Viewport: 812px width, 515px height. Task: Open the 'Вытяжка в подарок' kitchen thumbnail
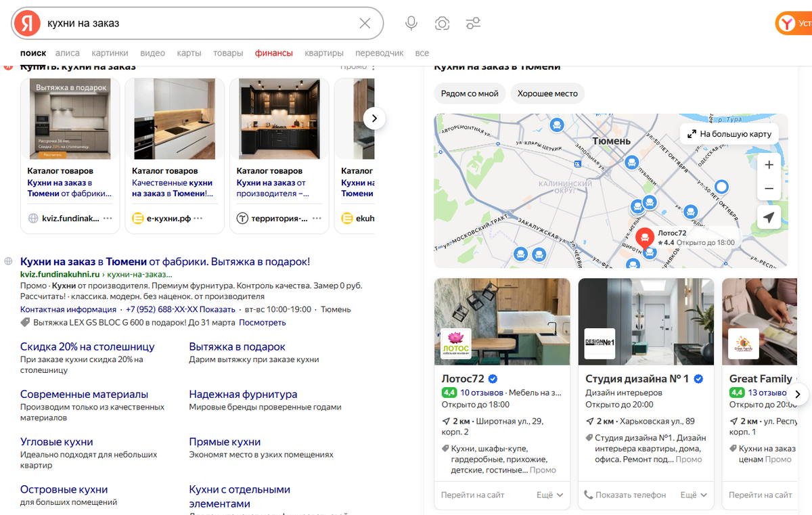point(71,119)
